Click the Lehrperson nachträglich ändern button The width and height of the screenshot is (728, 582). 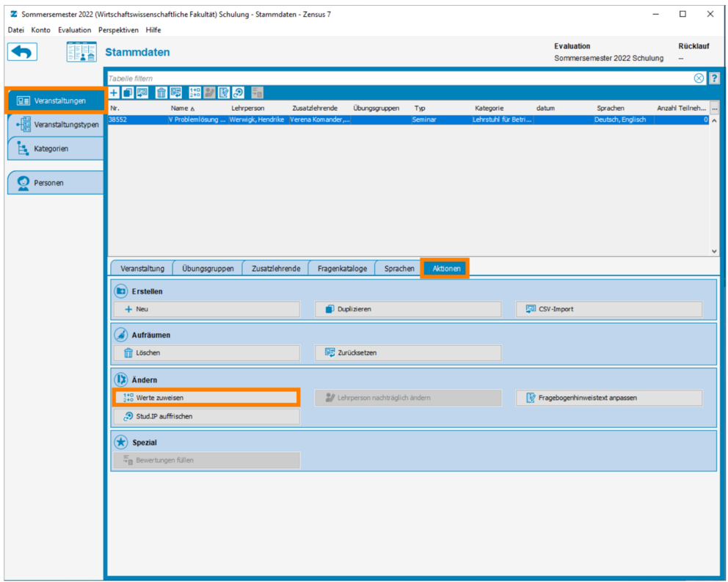click(x=408, y=398)
